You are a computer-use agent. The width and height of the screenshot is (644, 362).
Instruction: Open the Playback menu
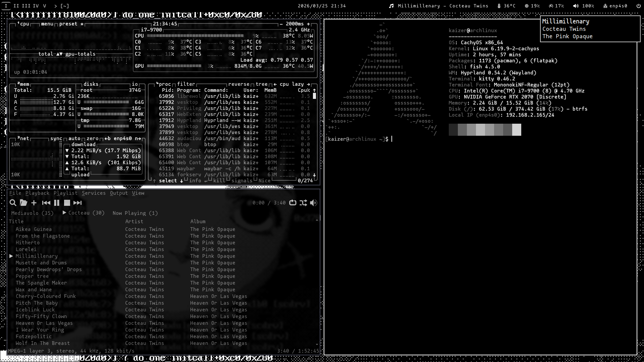click(37, 193)
